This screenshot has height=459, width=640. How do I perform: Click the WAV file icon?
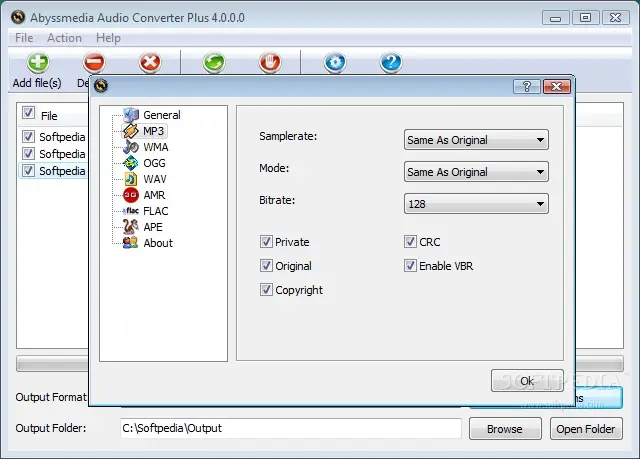tap(131, 179)
